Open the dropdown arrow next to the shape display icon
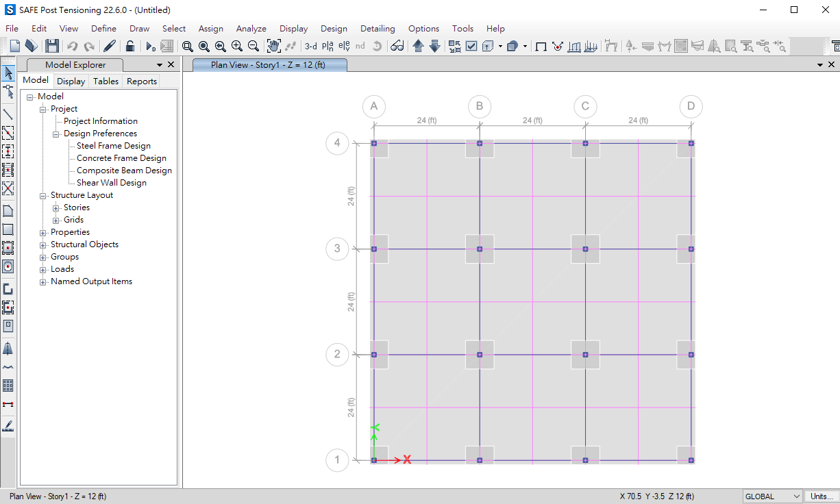The height and width of the screenshot is (504, 840). pyautogui.click(x=526, y=47)
